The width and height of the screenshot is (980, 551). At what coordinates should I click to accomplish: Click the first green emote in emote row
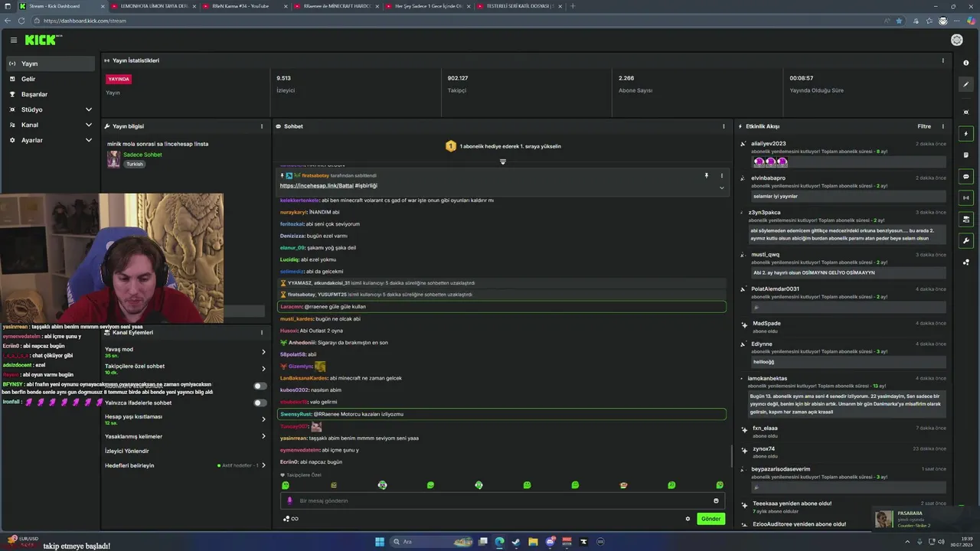pos(286,485)
